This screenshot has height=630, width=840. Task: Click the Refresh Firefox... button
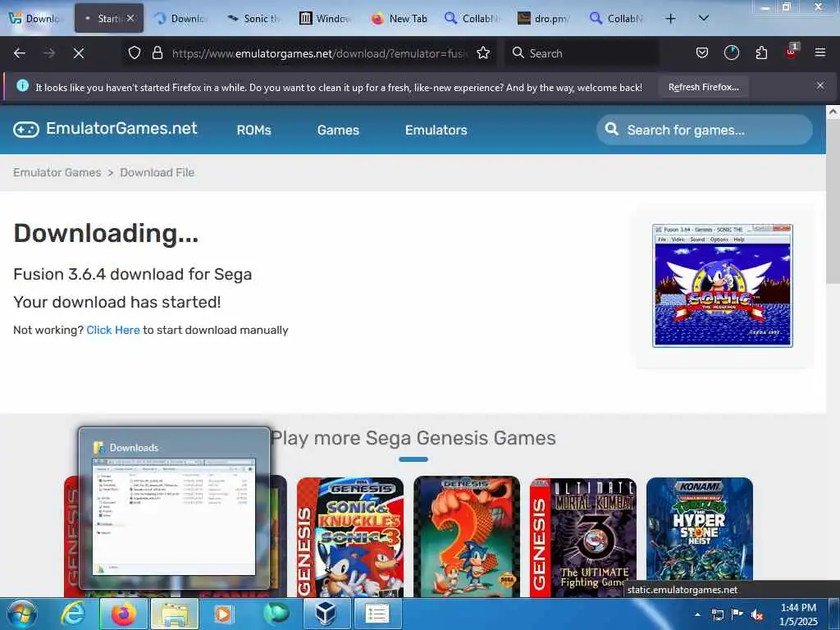click(703, 87)
